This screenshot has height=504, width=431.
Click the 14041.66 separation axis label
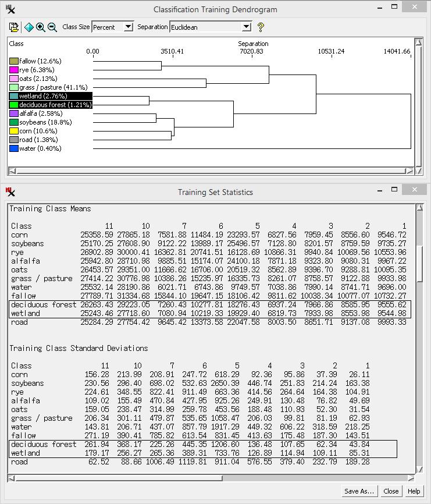[397, 51]
